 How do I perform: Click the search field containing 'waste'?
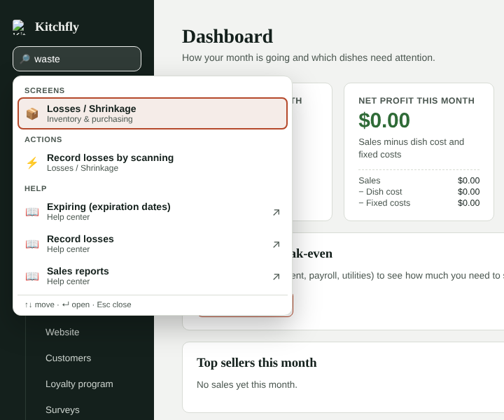[x=77, y=59]
